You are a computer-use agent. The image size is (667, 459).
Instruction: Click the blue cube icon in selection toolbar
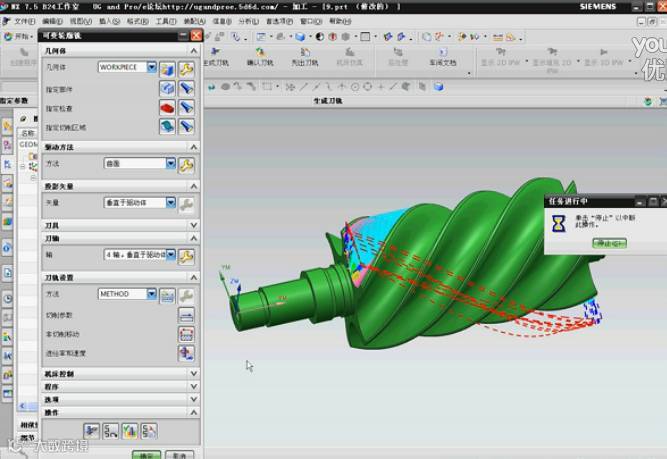[x=439, y=87]
